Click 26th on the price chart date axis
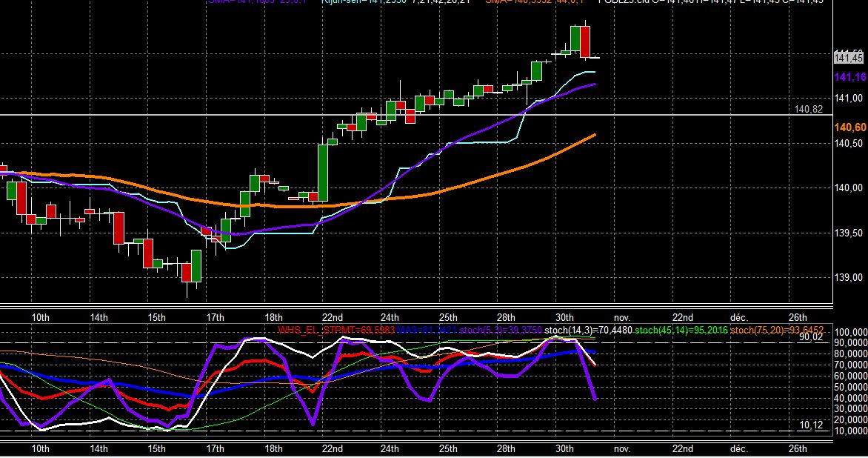 [798, 317]
